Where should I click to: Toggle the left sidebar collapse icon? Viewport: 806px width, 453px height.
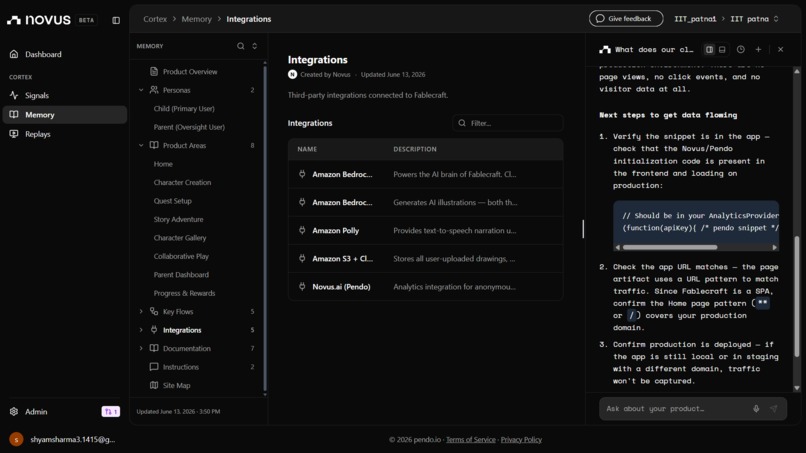pyautogui.click(x=116, y=20)
